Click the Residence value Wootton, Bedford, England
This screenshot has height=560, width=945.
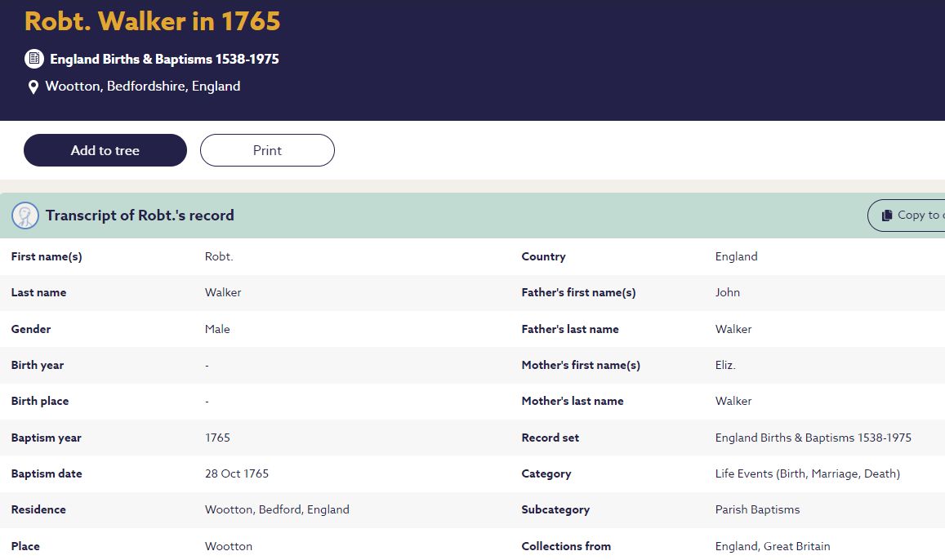(277, 509)
